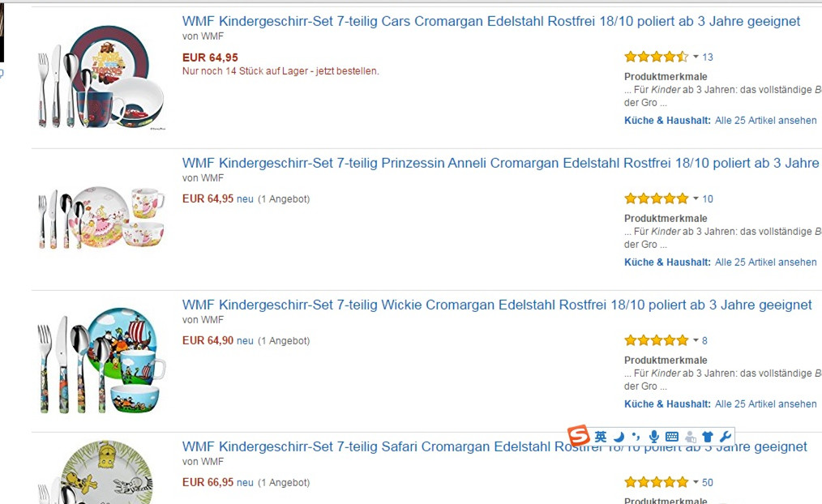Image resolution: width=822 pixels, height=504 pixels.
Task: Click the microphone voice input icon
Action: (x=653, y=437)
